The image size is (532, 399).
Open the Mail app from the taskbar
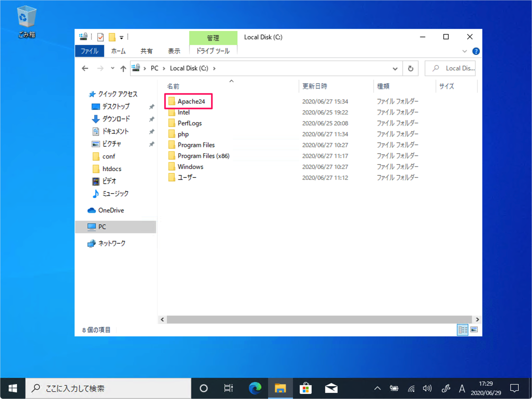(331, 388)
